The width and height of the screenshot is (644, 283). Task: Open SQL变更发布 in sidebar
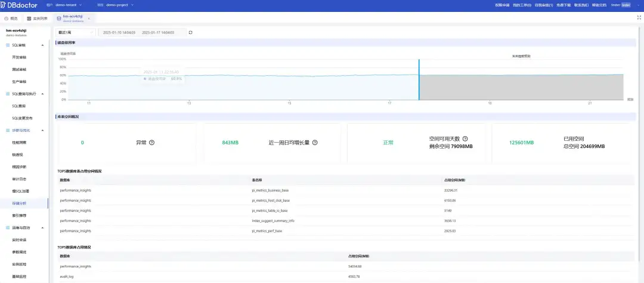(22, 118)
